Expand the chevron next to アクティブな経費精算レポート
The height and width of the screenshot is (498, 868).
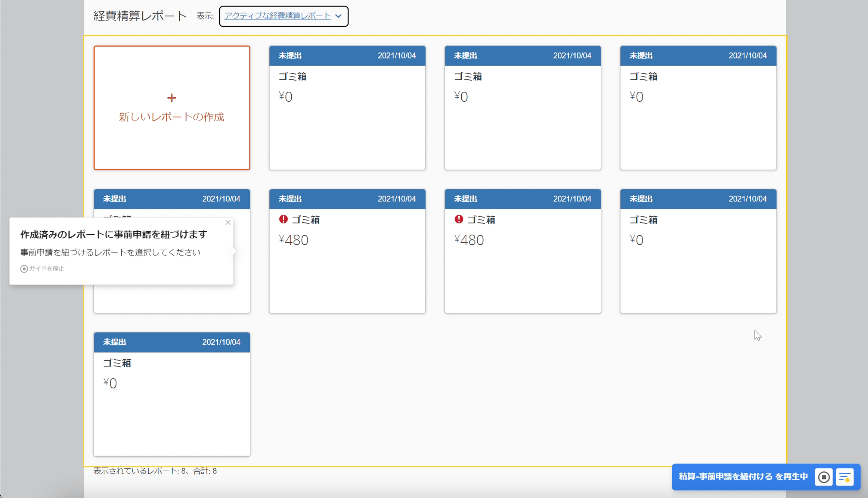pos(338,16)
